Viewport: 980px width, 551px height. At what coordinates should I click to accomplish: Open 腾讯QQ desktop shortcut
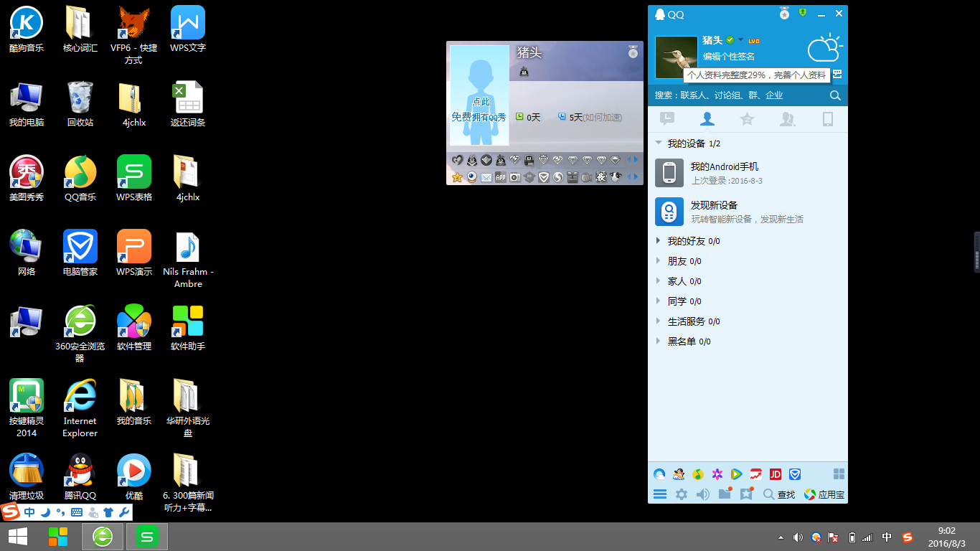tap(80, 477)
